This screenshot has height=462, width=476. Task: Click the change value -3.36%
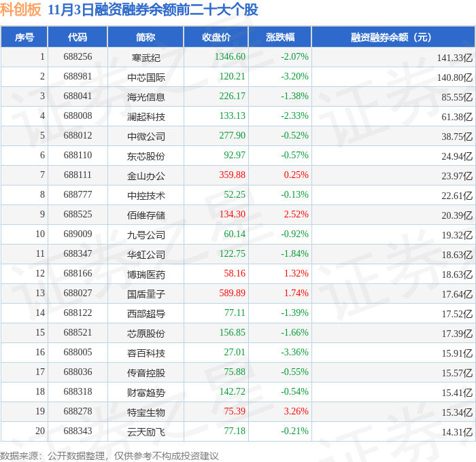(x=294, y=353)
